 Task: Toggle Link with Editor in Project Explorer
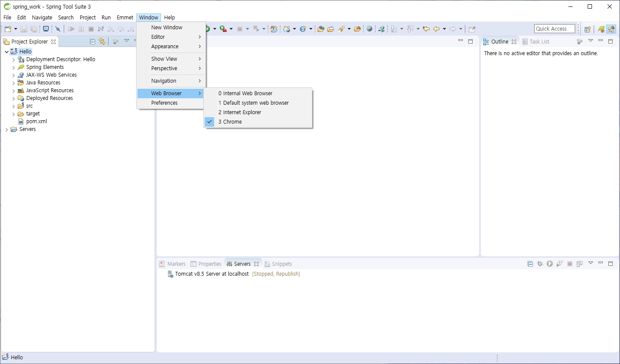tap(102, 41)
